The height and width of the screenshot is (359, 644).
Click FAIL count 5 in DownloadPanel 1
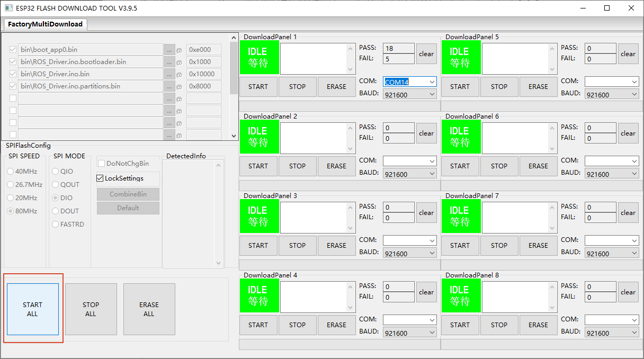399,59
